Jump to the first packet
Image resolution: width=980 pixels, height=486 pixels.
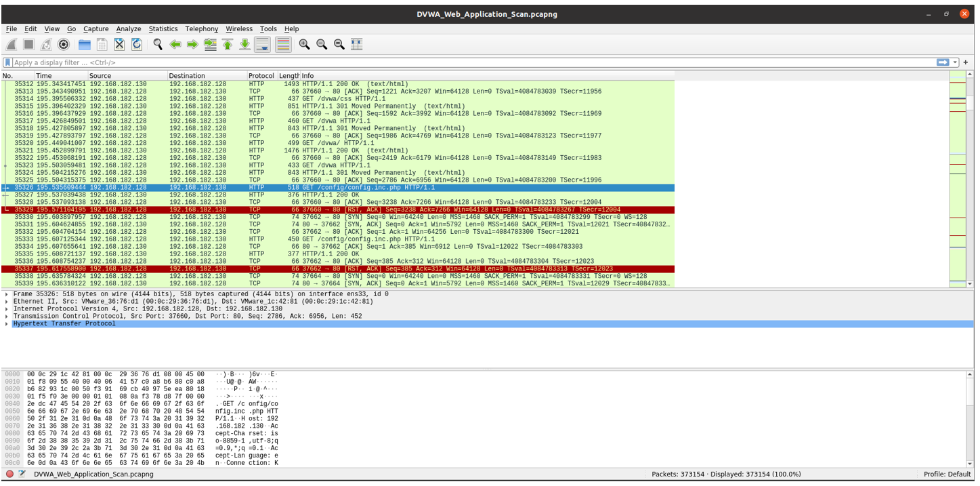click(228, 45)
